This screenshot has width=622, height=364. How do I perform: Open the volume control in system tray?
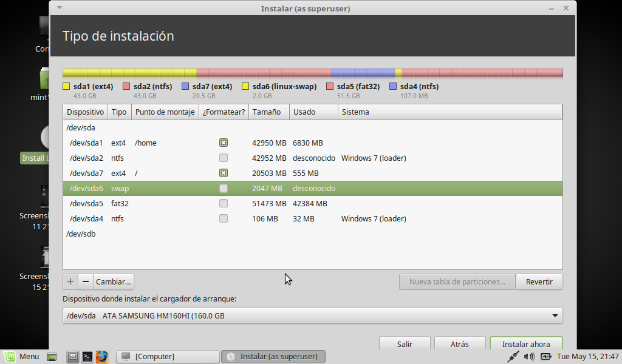(x=530, y=357)
